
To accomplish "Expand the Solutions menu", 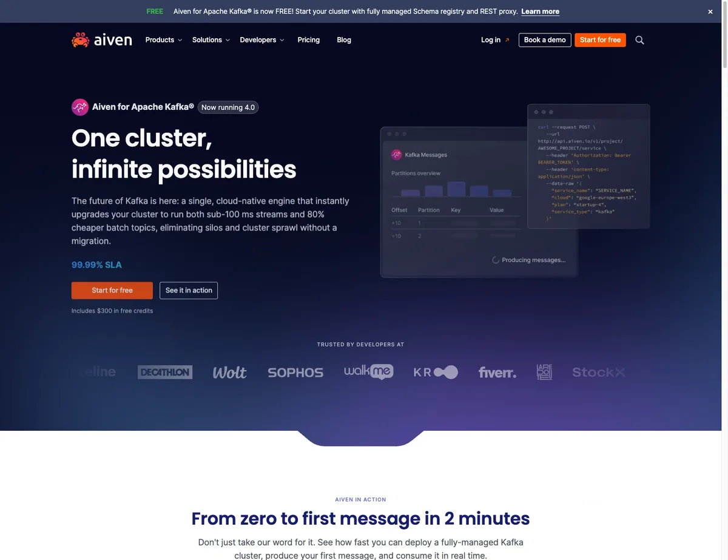I will tap(211, 40).
